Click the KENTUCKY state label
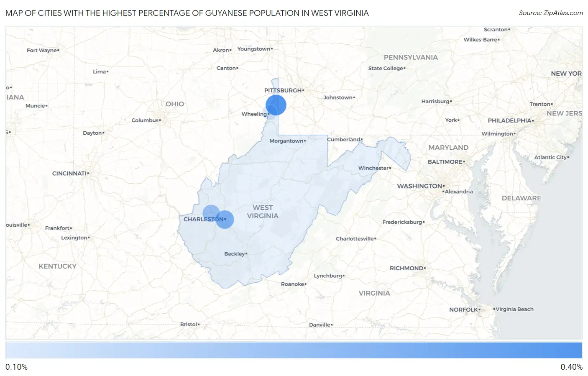The image size is (588, 376). (58, 266)
